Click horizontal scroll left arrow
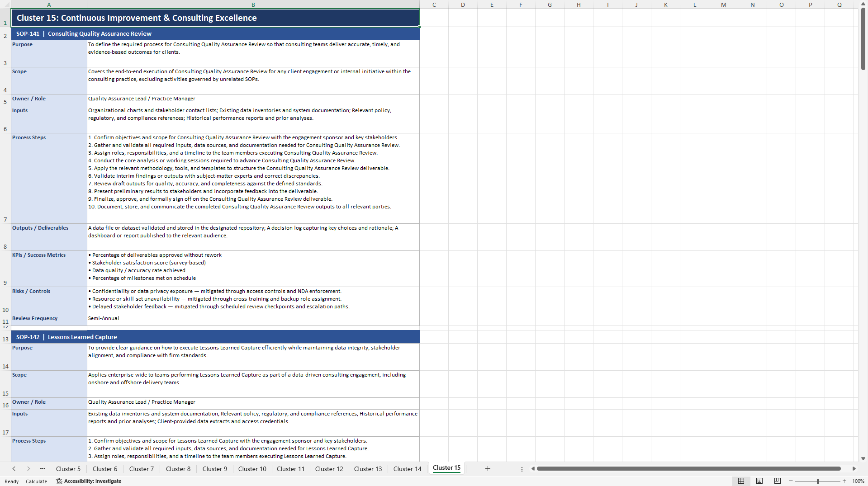Viewport: 868px width, 486px height. pos(533,469)
